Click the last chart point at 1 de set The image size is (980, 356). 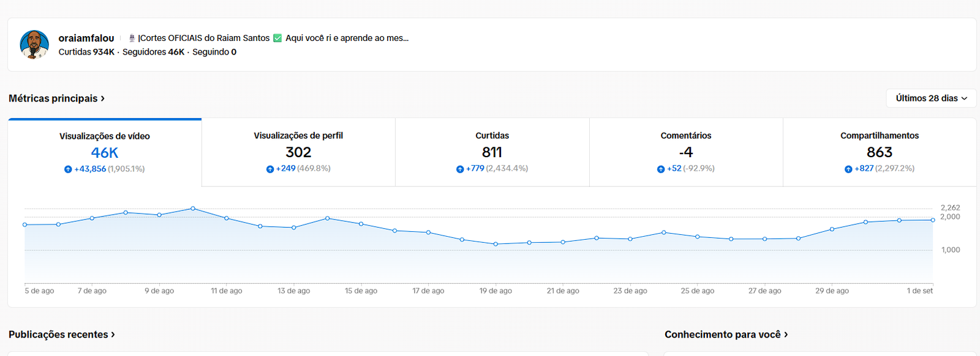click(x=933, y=220)
